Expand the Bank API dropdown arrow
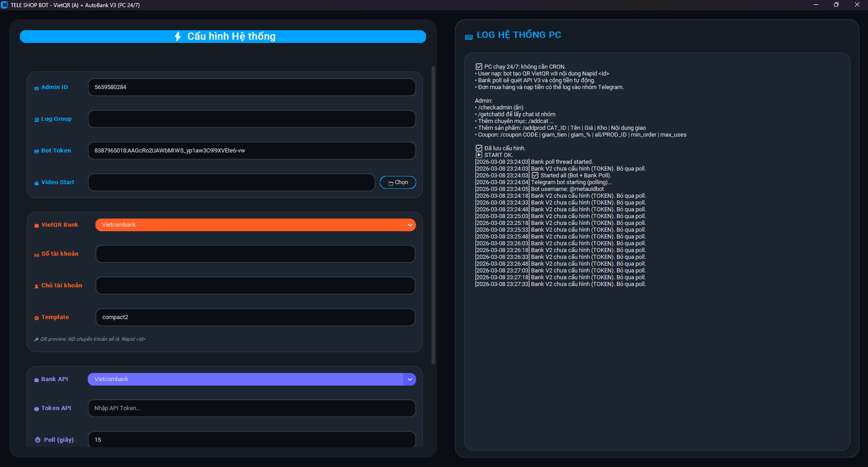 point(410,380)
